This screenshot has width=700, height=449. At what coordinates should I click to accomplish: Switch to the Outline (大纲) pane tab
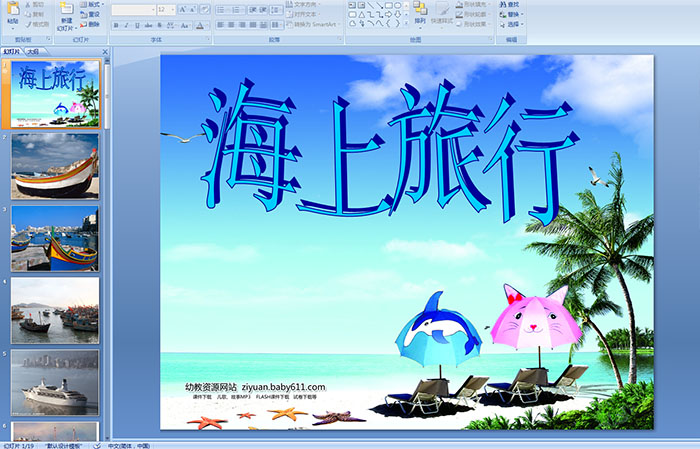pos(33,52)
